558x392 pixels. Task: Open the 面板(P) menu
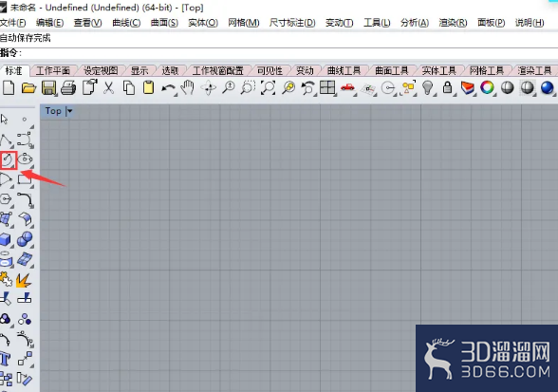[x=492, y=23]
